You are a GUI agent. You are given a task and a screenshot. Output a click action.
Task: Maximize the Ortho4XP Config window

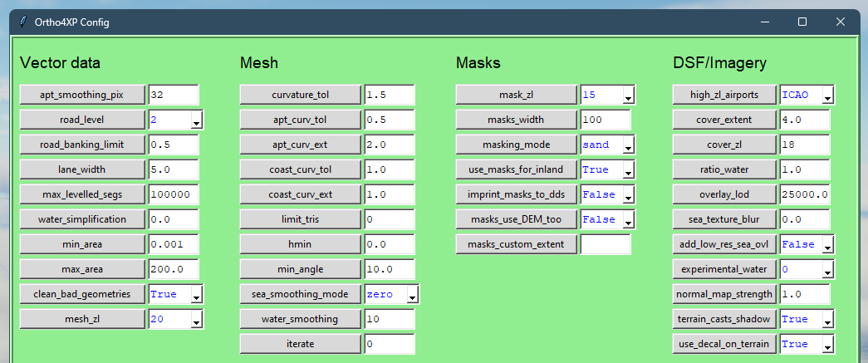pos(802,22)
